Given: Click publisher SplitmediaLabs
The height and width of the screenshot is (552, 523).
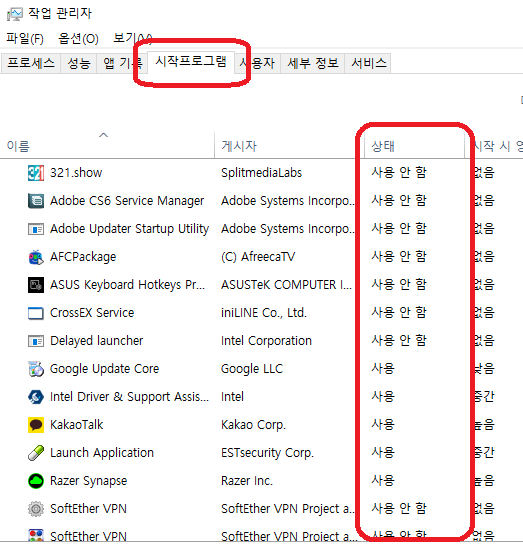Looking at the screenshot, I should click(262, 173).
